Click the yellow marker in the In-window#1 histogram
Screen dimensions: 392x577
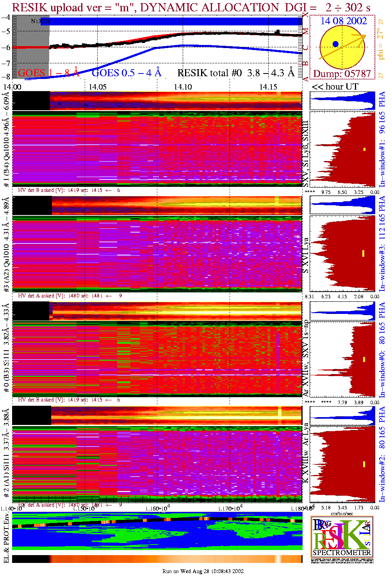coord(364,149)
